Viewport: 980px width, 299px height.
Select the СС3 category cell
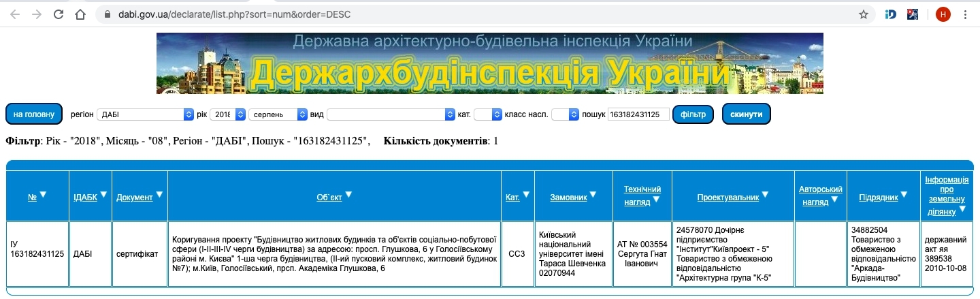pyautogui.click(x=517, y=254)
